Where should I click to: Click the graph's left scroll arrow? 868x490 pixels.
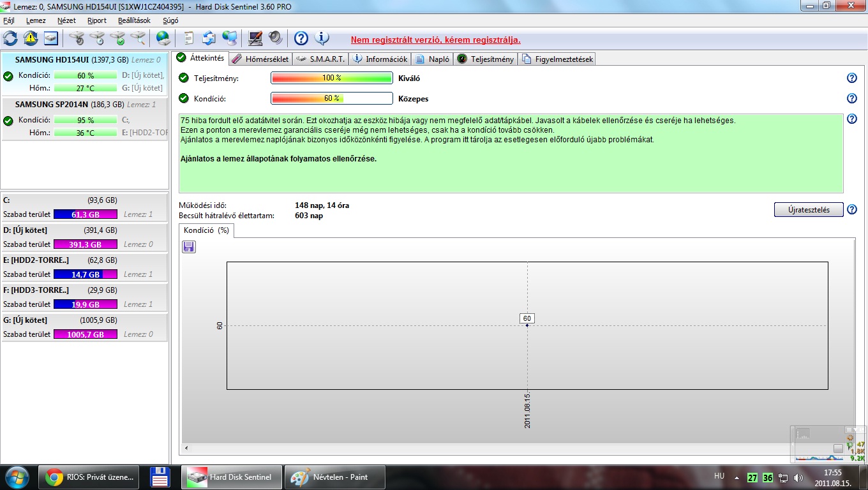(186, 449)
